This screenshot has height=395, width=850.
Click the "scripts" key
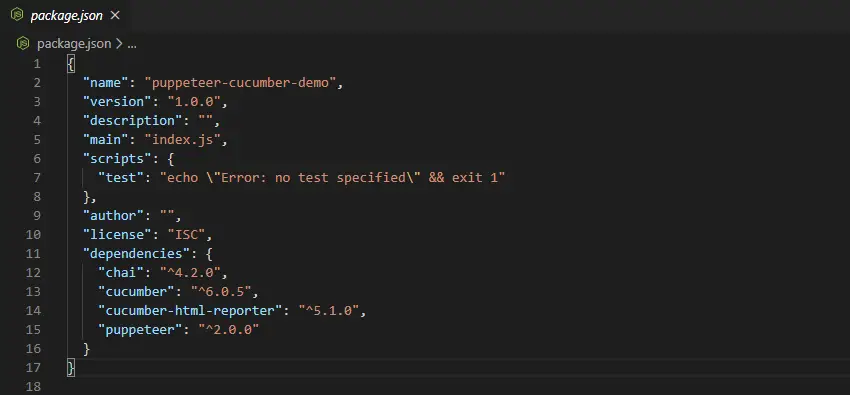117,159
